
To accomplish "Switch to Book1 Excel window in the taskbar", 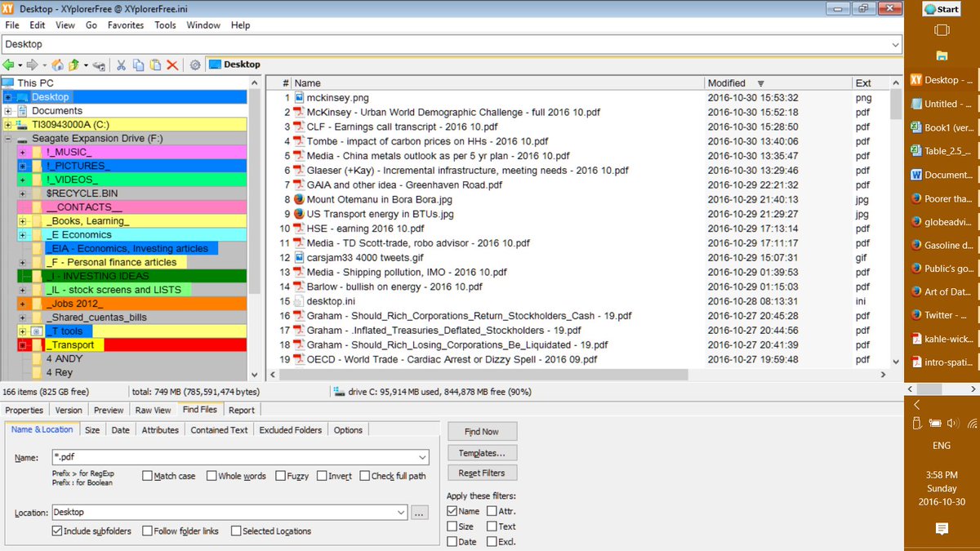I will pos(942,127).
